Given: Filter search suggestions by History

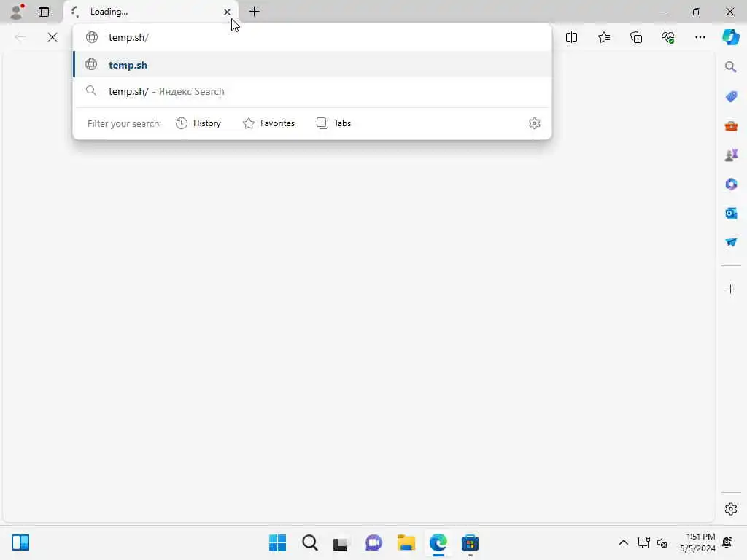Looking at the screenshot, I should [x=198, y=123].
